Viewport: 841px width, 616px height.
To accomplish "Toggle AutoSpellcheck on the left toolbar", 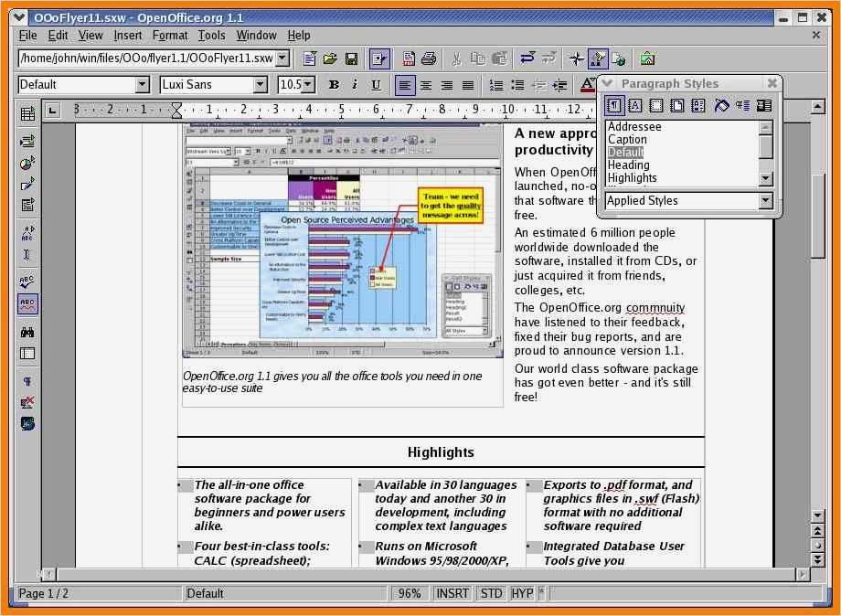I will point(27,303).
